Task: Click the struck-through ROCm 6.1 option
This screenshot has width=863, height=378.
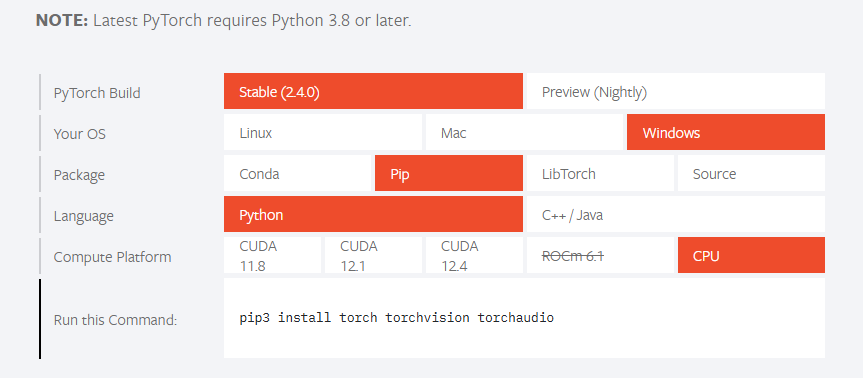Action: coord(600,255)
